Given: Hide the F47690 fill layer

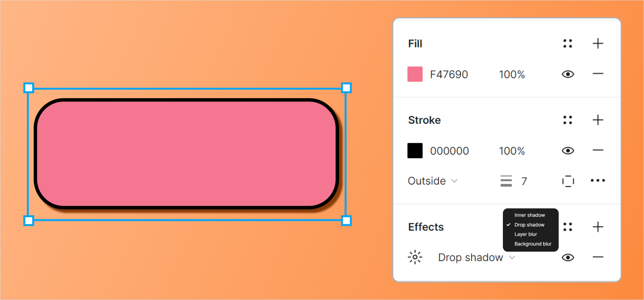Looking at the screenshot, I should click(x=568, y=74).
